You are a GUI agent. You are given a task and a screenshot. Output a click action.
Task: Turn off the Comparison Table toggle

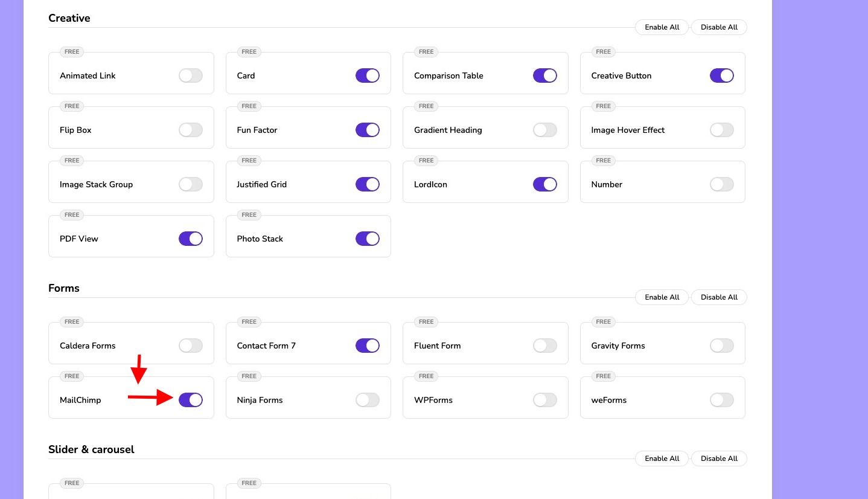coord(545,76)
